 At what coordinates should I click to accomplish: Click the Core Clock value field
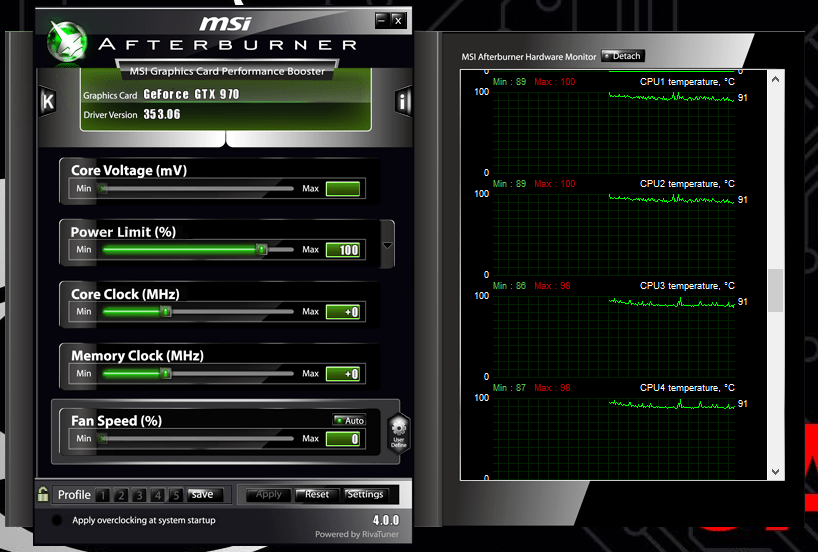tap(343, 312)
